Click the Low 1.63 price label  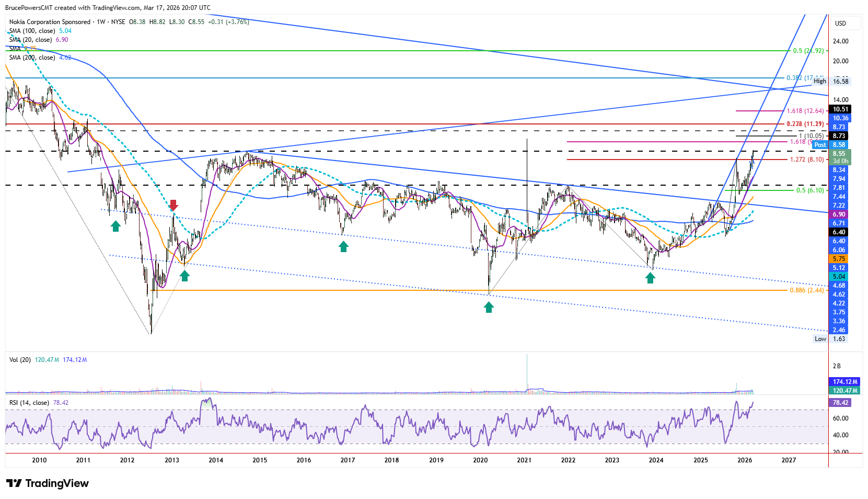tap(830, 339)
